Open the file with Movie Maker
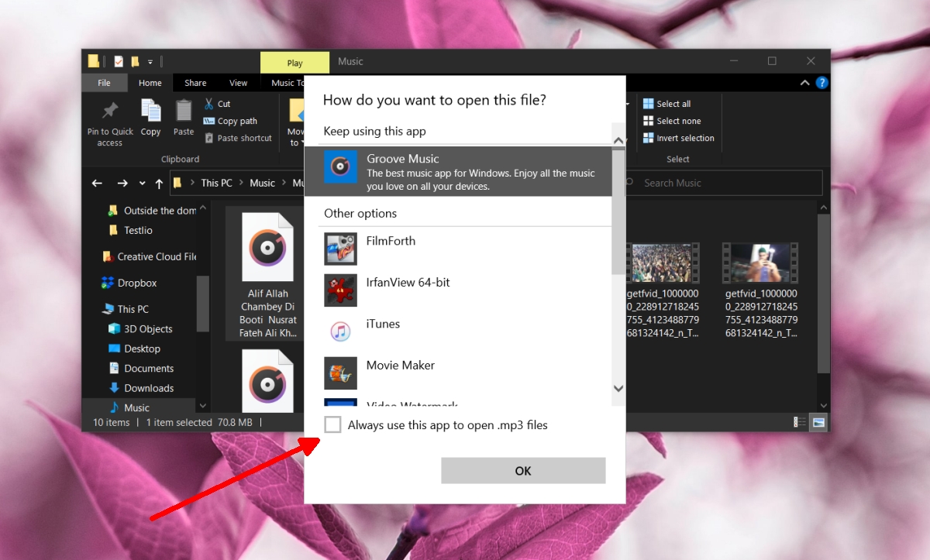This screenshot has height=560, width=930. tap(340, 373)
